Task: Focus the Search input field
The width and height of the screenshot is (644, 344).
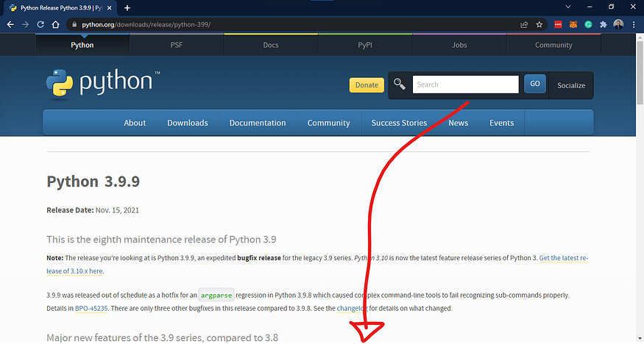Action: [465, 85]
